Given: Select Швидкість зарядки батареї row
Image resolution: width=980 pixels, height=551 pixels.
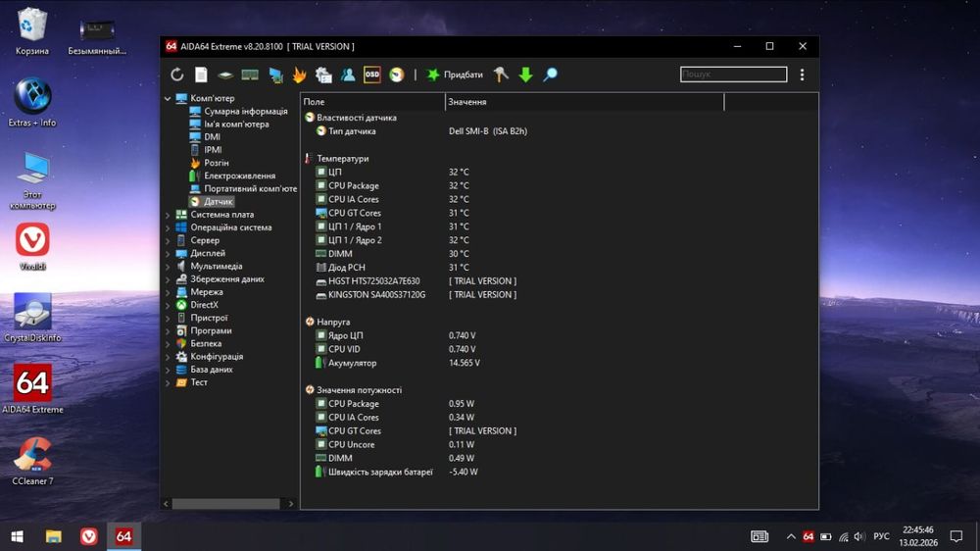Looking at the screenshot, I should coord(560,473).
